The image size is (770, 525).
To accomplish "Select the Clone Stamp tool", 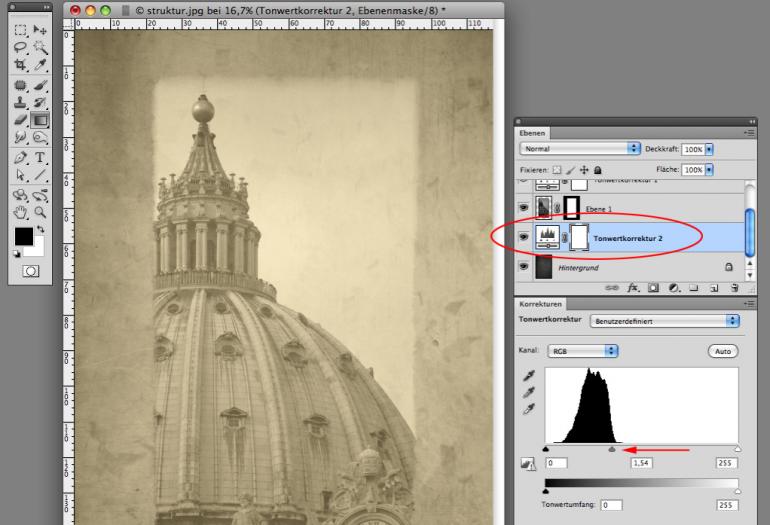I will [20, 102].
